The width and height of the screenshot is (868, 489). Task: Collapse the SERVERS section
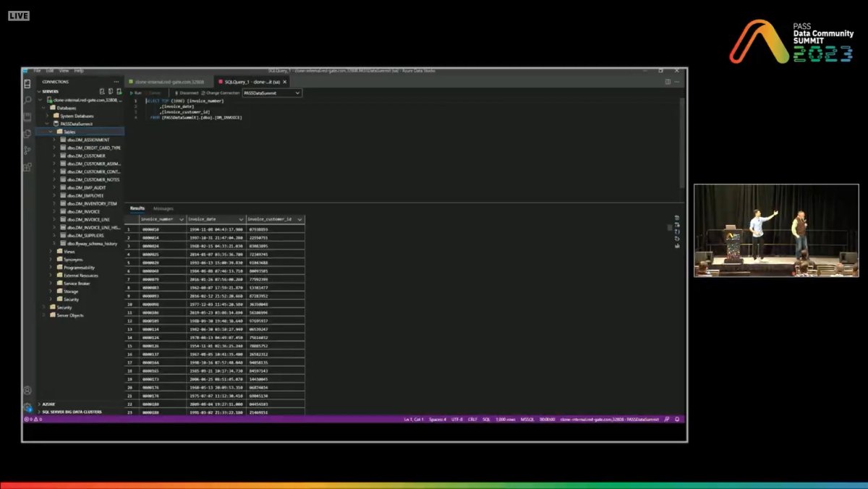[x=40, y=92]
